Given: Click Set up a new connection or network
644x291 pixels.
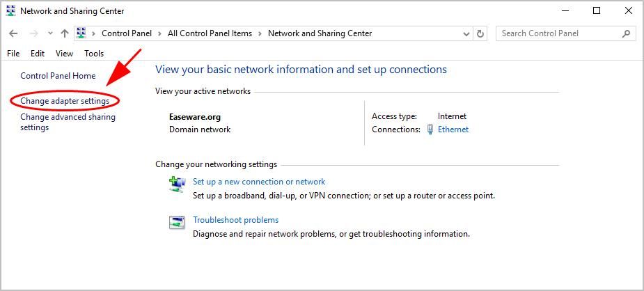Looking at the screenshot, I should [258, 182].
